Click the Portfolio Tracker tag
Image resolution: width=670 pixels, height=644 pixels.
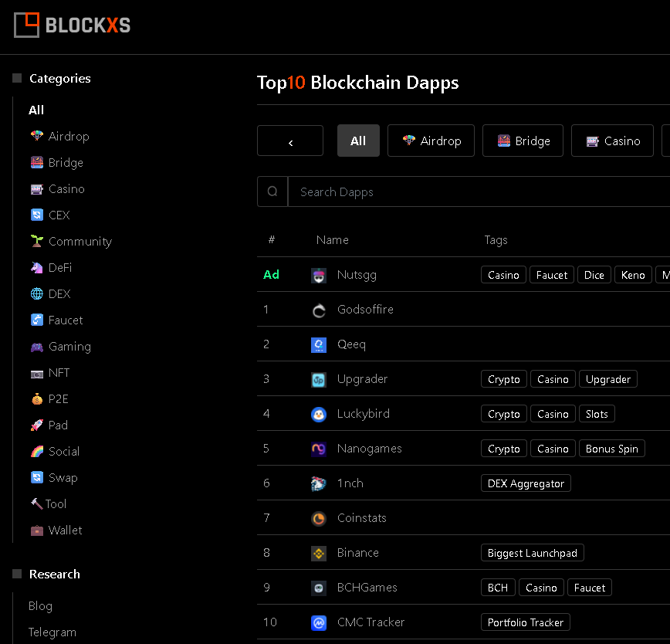[x=526, y=622]
